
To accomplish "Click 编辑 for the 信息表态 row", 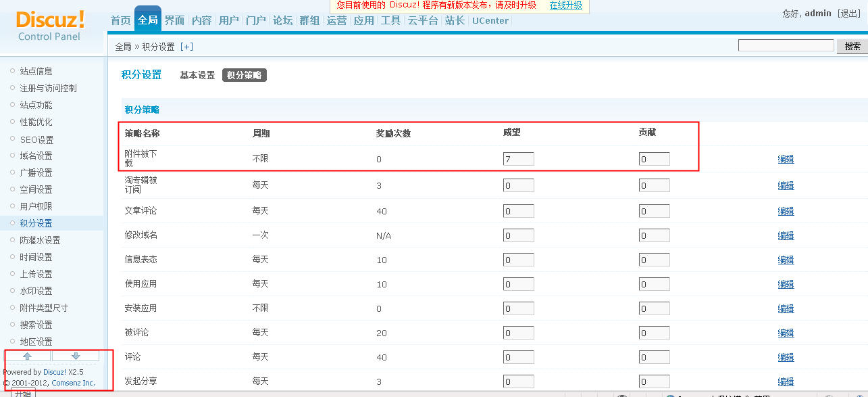I will point(786,260).
